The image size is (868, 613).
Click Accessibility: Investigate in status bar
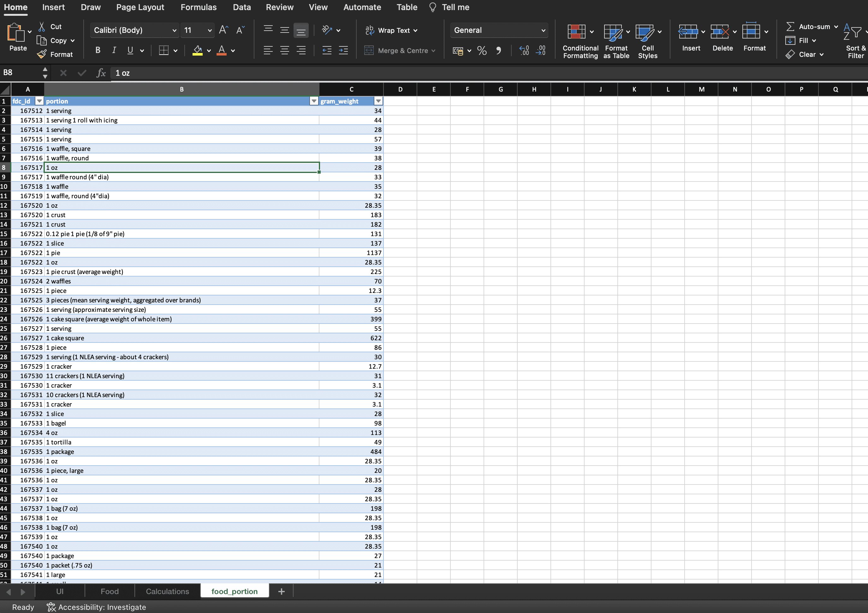point(96,607)
